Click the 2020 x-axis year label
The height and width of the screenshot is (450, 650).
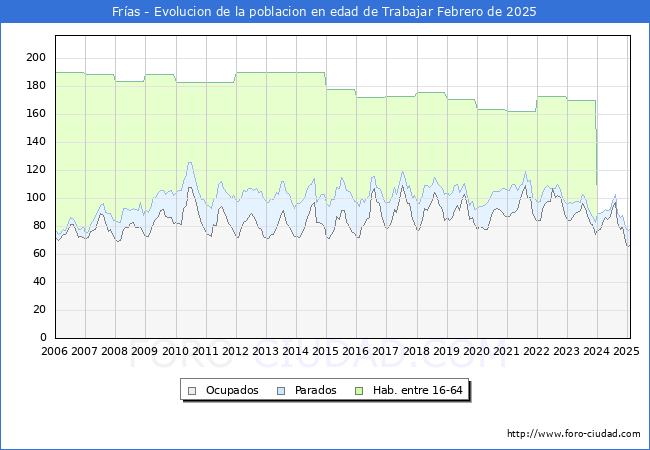coord(477,351)
